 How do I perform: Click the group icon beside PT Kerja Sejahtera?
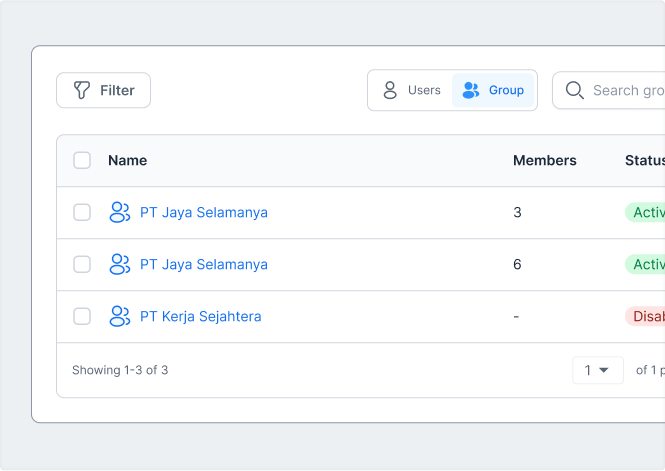120,317
